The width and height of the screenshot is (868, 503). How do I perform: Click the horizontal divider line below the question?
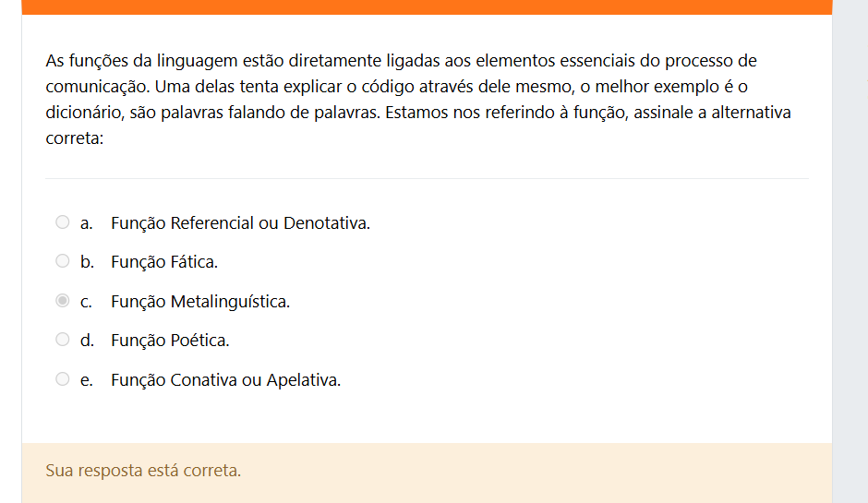(x=427, y=178)
